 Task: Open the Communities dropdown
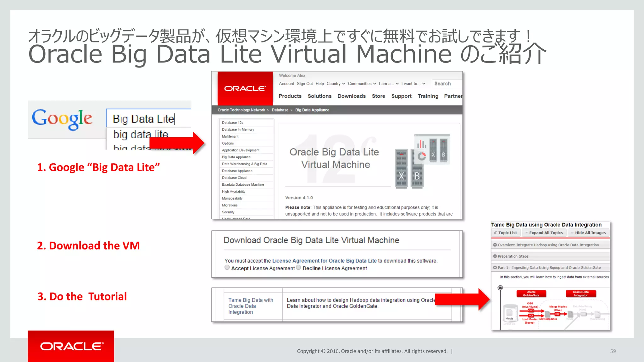coord(362,84)
